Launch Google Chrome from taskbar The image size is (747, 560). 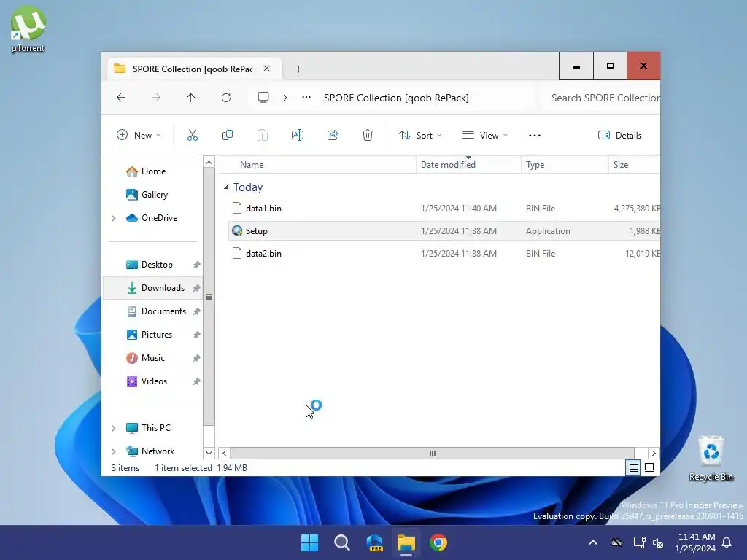click(x=438, y=542)
